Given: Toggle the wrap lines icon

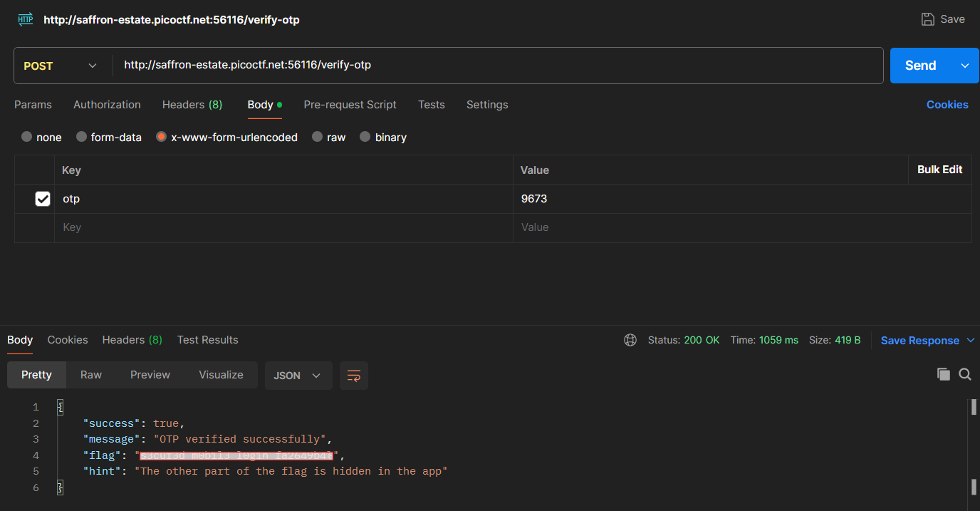Looking at the screenshot, I should [x=354, y=376].
